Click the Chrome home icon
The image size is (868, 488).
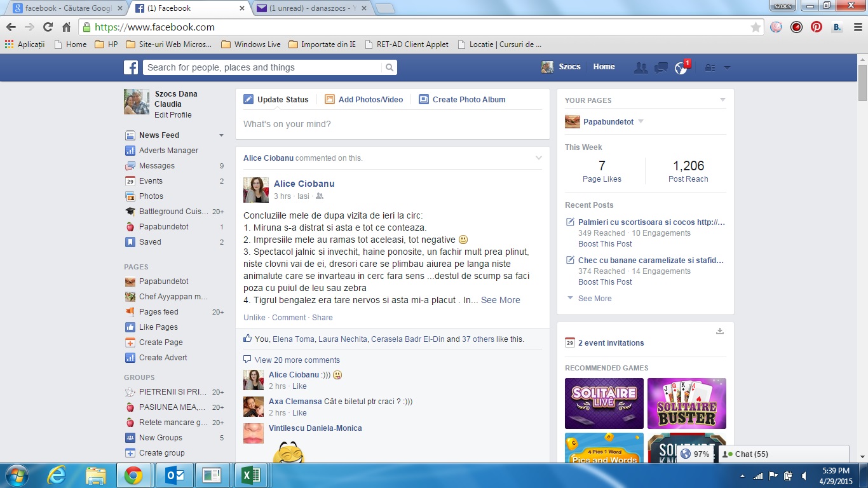click(66, 27)
